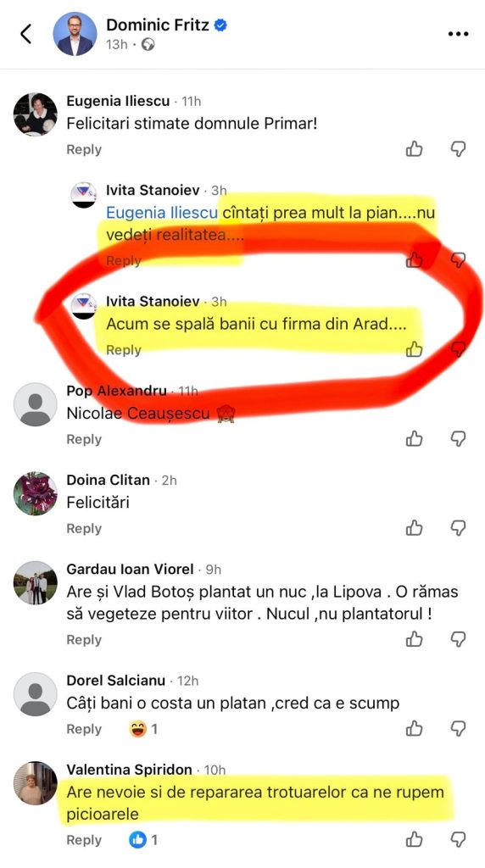Open Dominic Fritz's profile picture
The width and height of the screenshot is (485, 868).
tap(75, 34)
